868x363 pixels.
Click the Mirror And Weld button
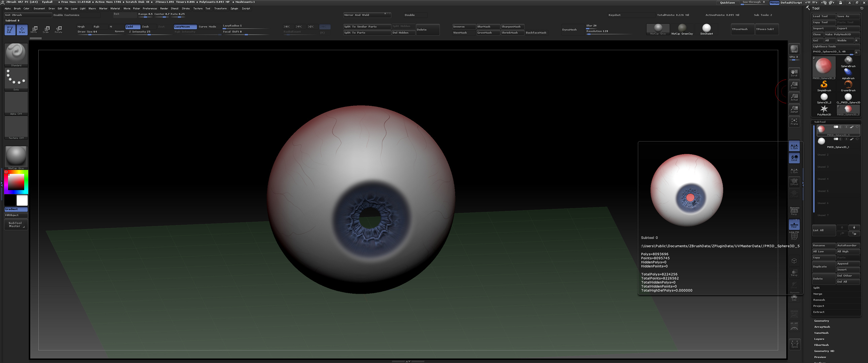point(367,15)
